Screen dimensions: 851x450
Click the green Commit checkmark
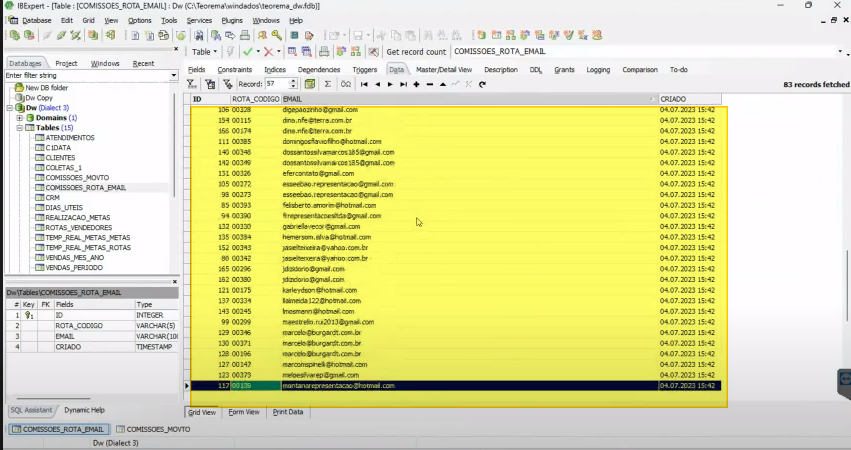point(247,52)
